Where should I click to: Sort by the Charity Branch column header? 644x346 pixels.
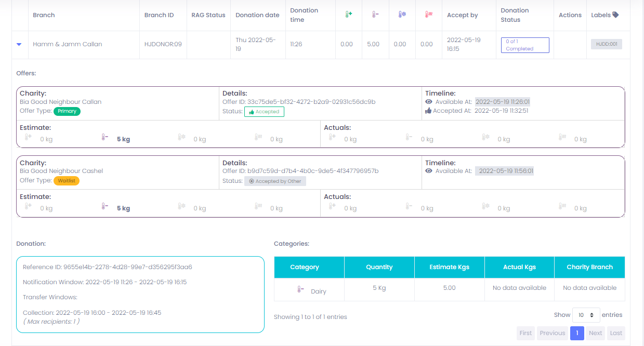tap(590, 267)
